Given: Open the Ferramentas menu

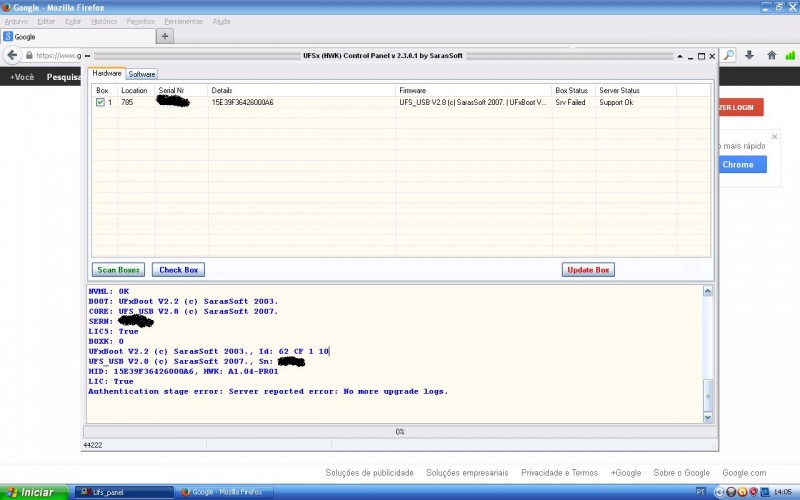Looking at the screenshot, I should 183,21.
